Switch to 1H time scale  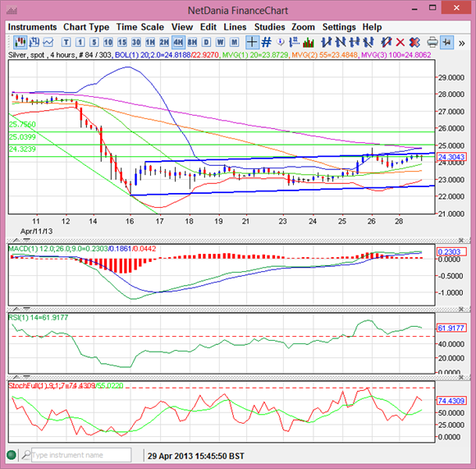coord(150,42)
